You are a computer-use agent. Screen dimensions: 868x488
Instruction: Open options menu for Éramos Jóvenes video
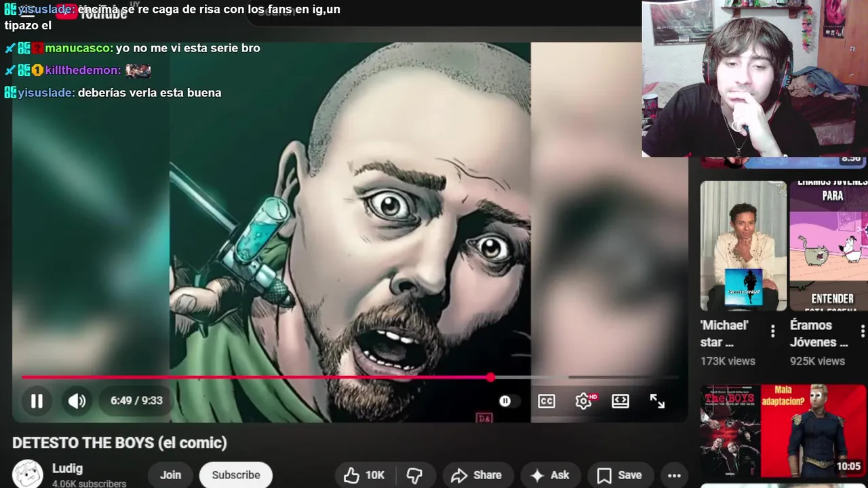point(863,331)
